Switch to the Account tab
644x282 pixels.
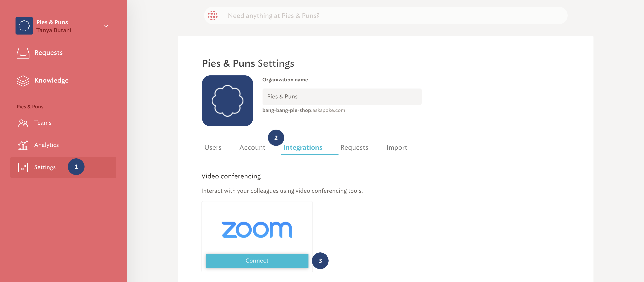click(252, 147)
